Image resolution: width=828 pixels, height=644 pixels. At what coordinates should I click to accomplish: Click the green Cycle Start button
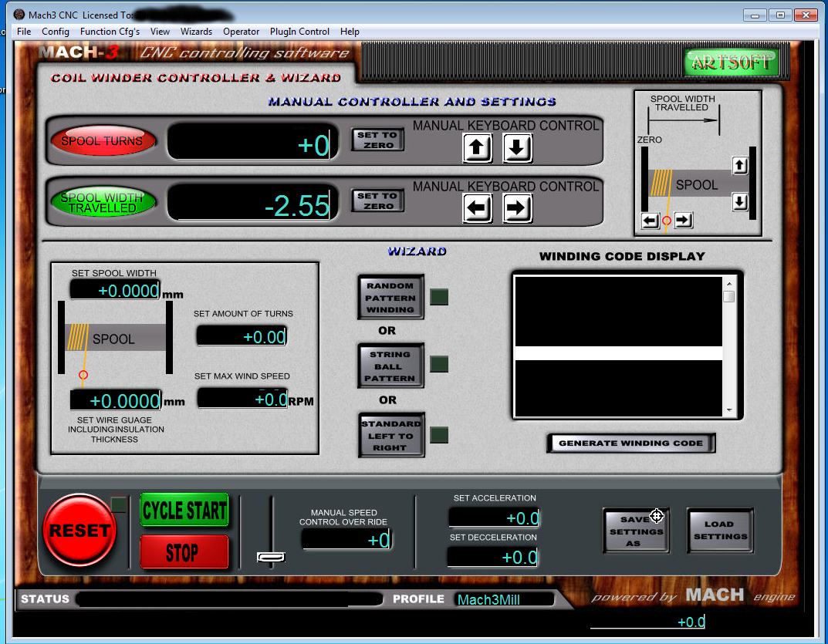point(184,510)
